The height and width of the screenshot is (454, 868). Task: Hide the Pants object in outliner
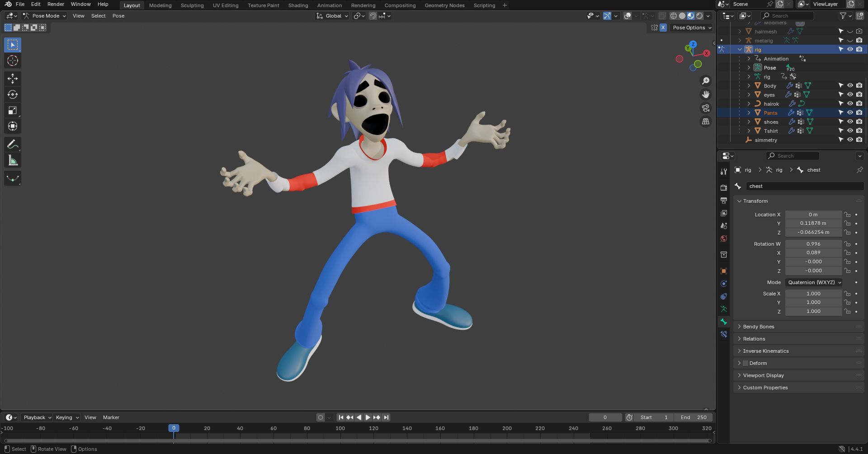coord(850,113)
